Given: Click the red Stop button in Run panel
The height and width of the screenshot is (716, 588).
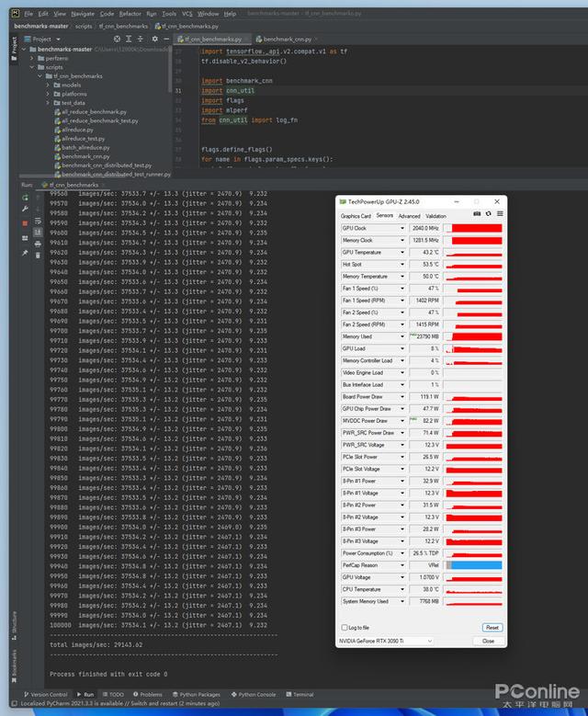Looking at the screenshot, I should pyautogui.click(x=25, y=223).
